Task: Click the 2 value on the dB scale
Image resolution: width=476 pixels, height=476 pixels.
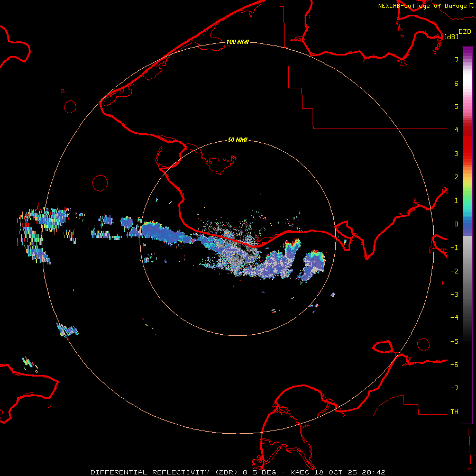Action: pyautogui.click(x=456, y=177)
